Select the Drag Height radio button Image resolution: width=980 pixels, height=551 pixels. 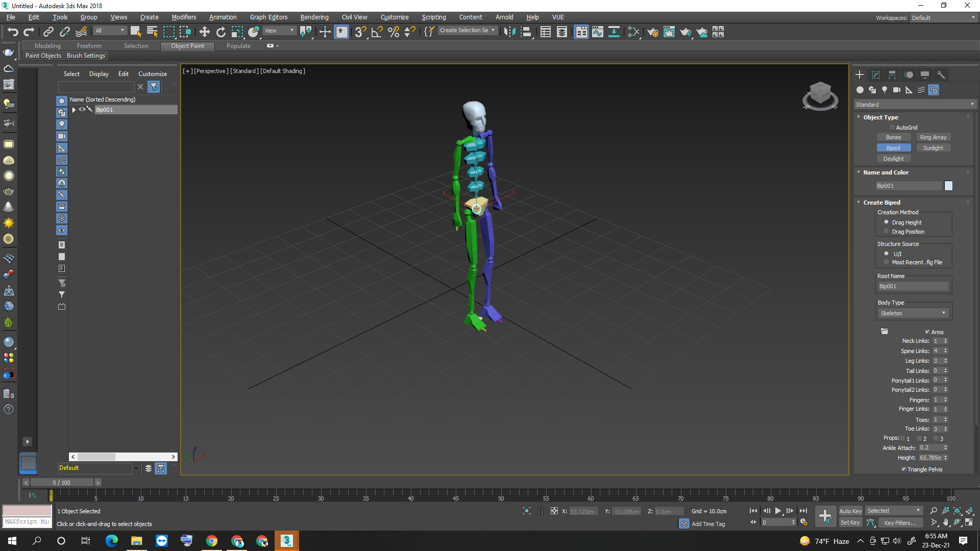coord(886,222)
